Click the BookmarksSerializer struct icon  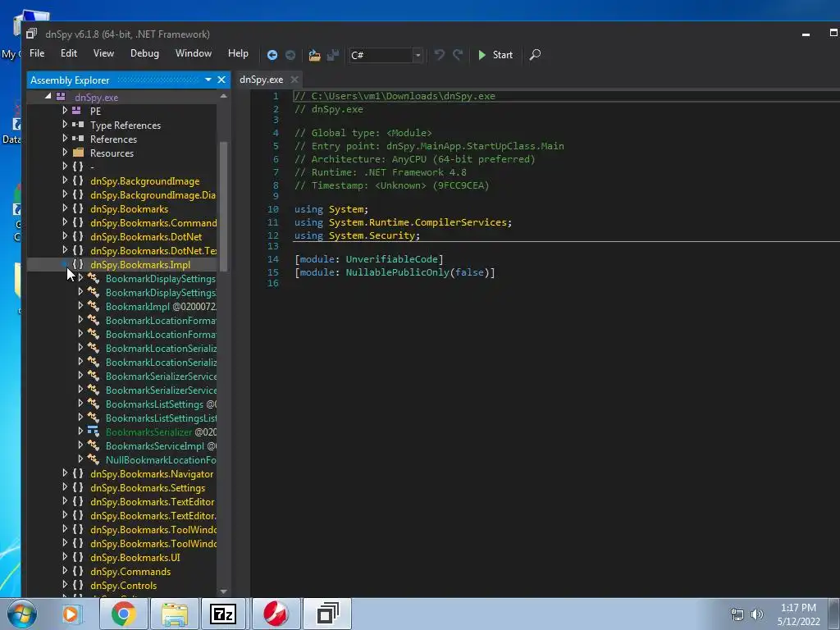[x=94, y=431]
